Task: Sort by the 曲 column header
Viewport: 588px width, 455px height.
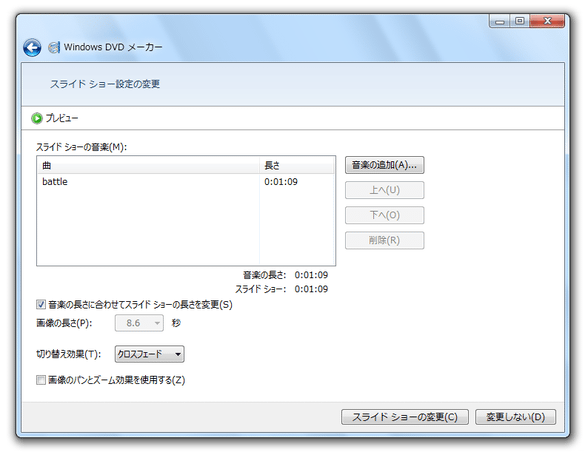Action: pos(148,165)
